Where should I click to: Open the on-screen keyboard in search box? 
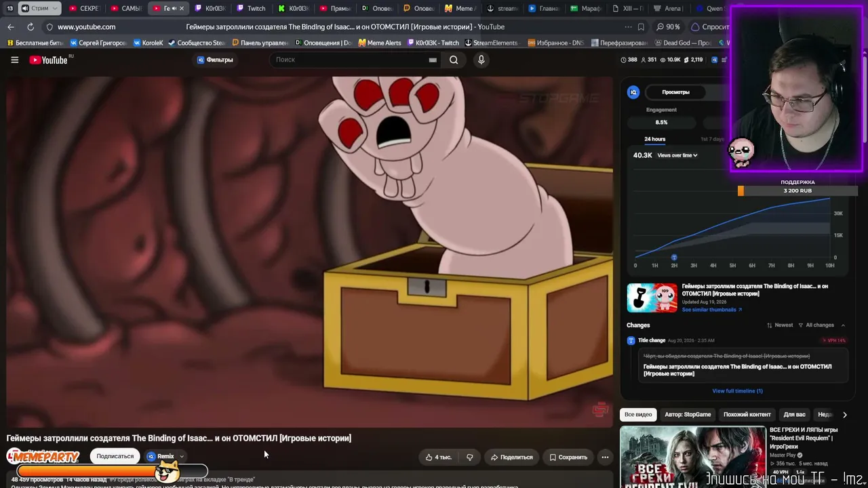coord(433,60)
